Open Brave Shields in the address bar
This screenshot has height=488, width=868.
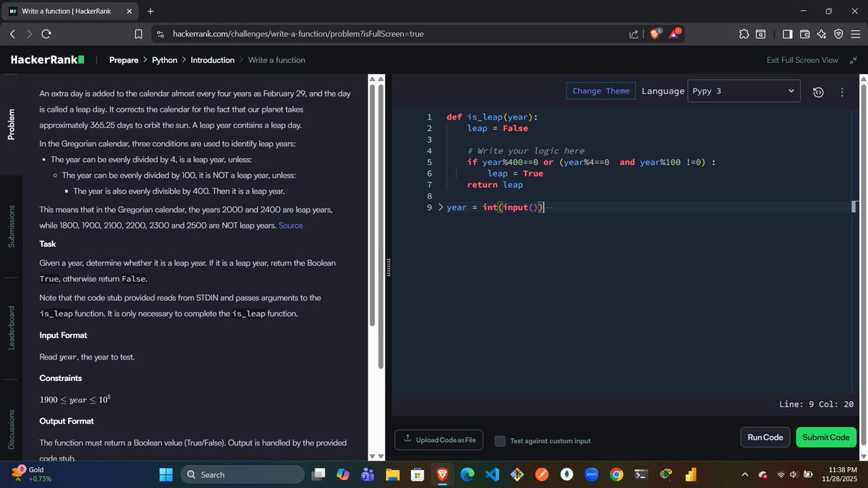click(x=655, y=33)
